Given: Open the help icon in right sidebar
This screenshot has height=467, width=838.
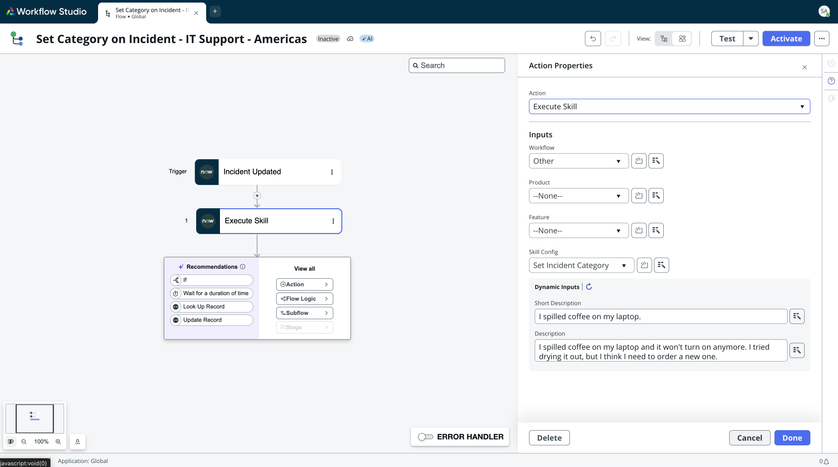Looking at the screenshot, I should point(831,81).
